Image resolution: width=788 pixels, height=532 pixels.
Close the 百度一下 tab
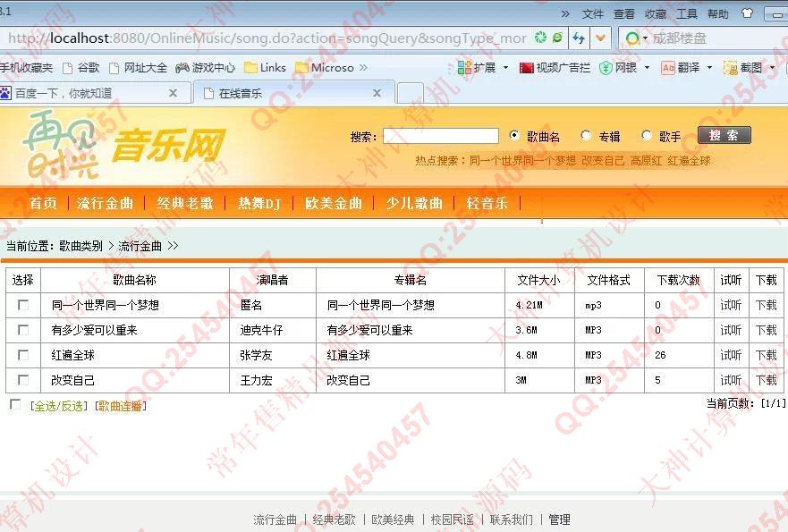[x=173, y=94]
